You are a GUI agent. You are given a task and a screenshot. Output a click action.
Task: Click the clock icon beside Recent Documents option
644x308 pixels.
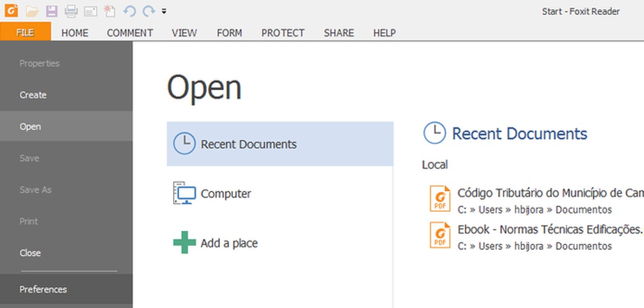pos(184,144)
